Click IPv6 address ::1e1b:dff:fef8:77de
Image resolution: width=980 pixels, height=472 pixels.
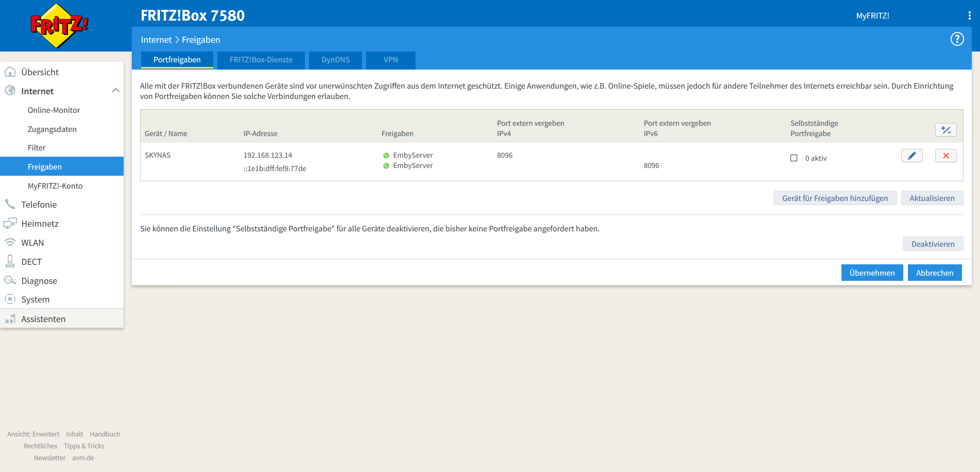click(x=275, y=168)
